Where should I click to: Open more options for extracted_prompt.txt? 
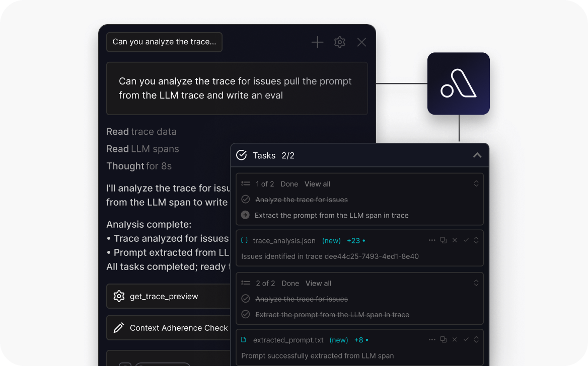432,340
